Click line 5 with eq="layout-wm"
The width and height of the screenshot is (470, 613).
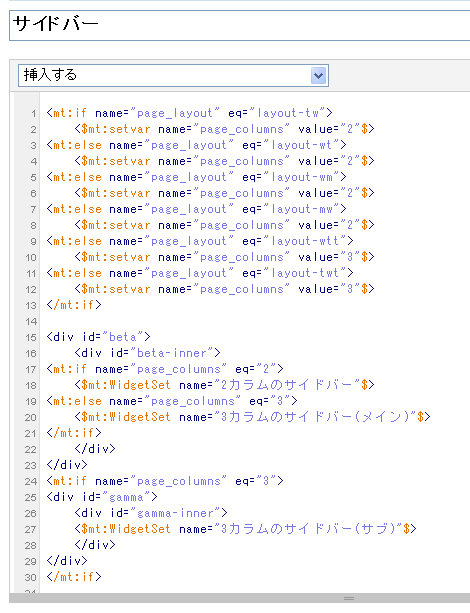196,177
